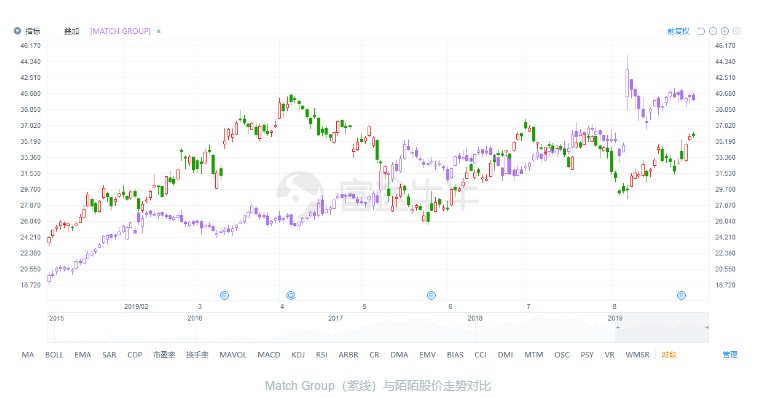
Task: Select the ARBR indicator
Action: 348,354
